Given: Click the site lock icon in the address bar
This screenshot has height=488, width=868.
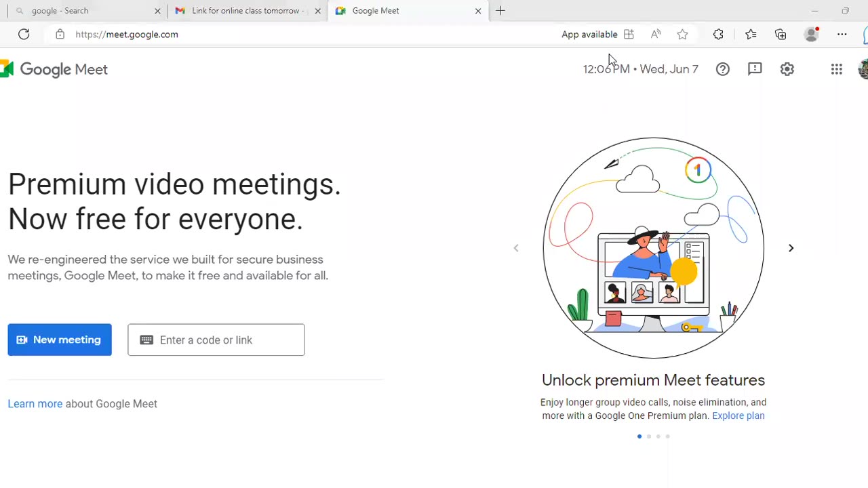Looking at the screenshot, I should 60,34.
